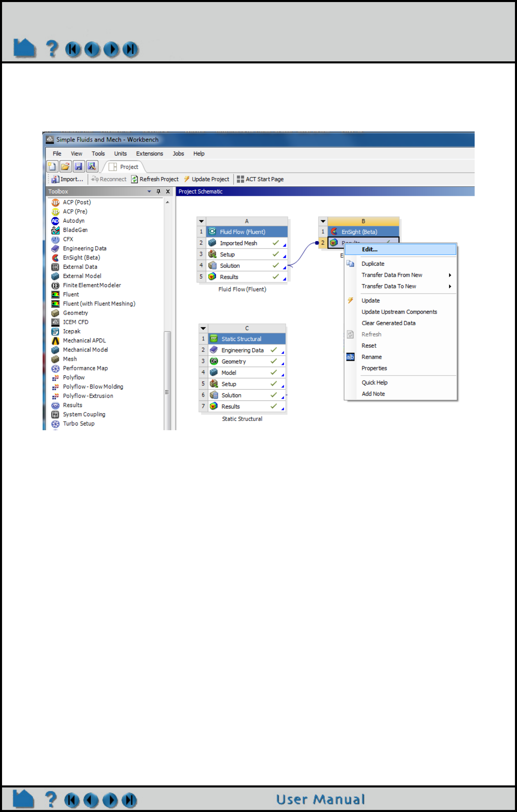517x812 pixels.
Task: Select the Imported Mesh cell in system A
Action: pos(247,243)
